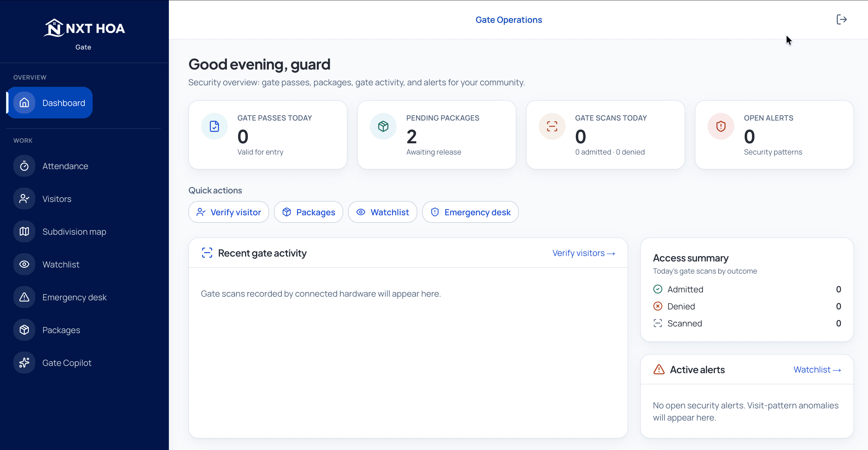Open Visitors from the sidebar

[x=56, y=199]
